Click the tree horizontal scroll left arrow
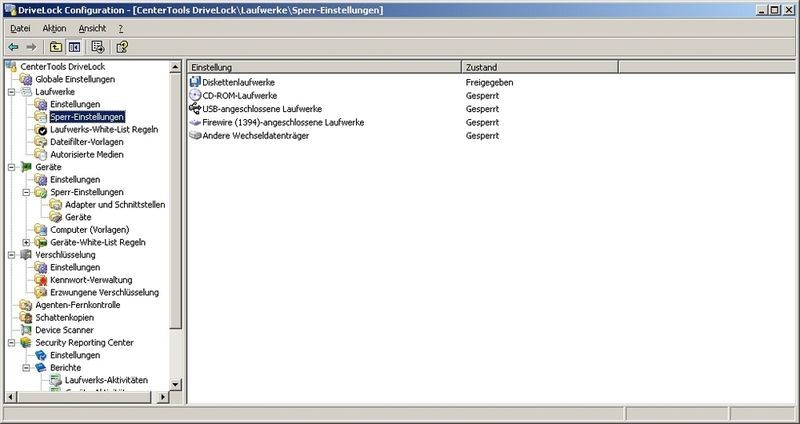 click(11, 397)
